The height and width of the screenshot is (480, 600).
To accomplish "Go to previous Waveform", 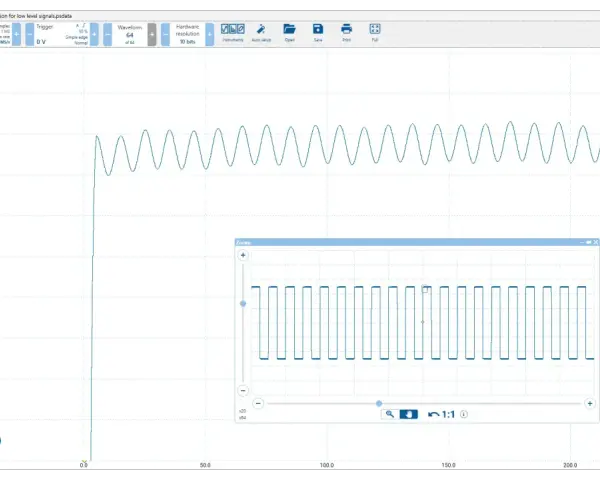I will [x=108, y=34].
